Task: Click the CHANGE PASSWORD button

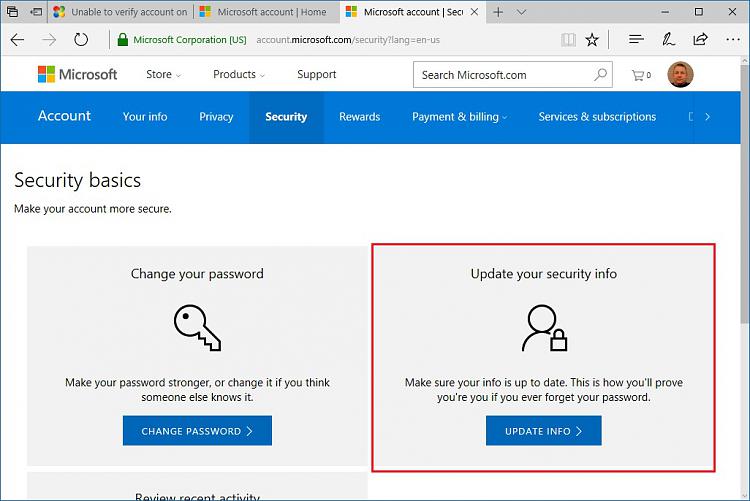Action: [x=197, y=431]
